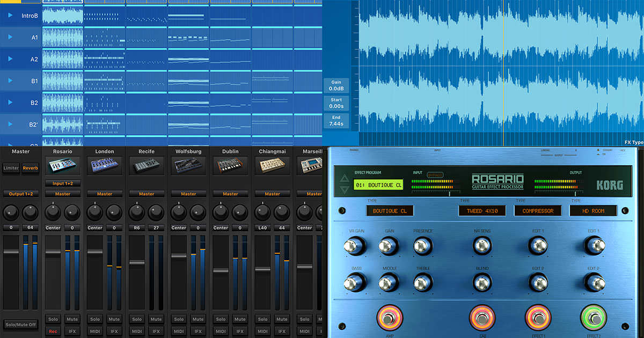This screenshot has height=338, width=644.
Task: Open the Rosario Input 1+2 selector
Action: point(62,183)
